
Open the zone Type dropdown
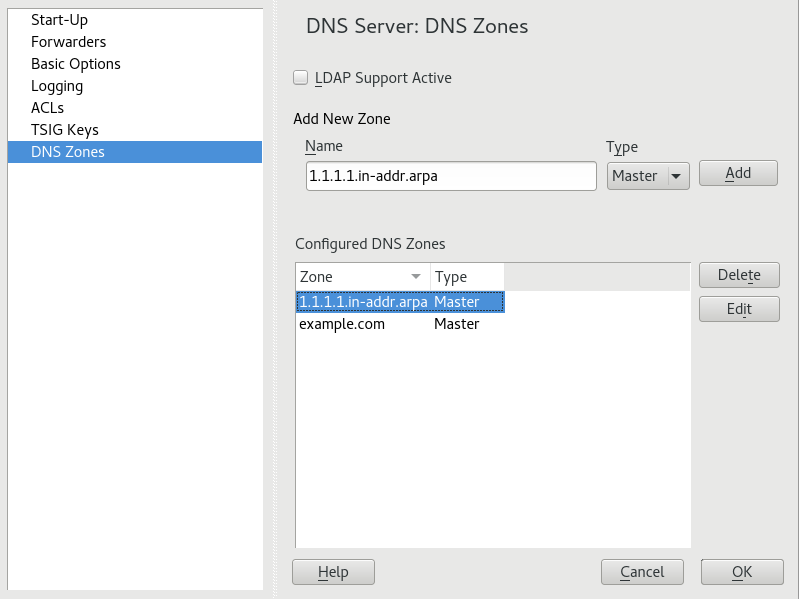tap(648, 176)
